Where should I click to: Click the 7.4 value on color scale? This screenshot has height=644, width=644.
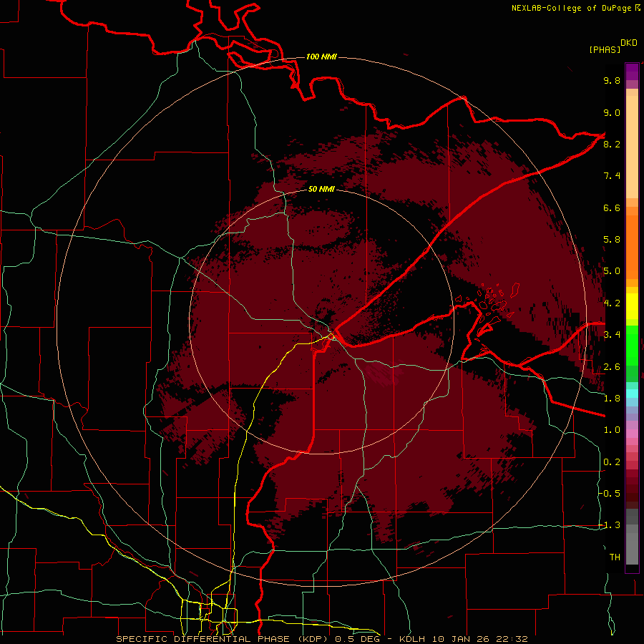coord(612,176)
